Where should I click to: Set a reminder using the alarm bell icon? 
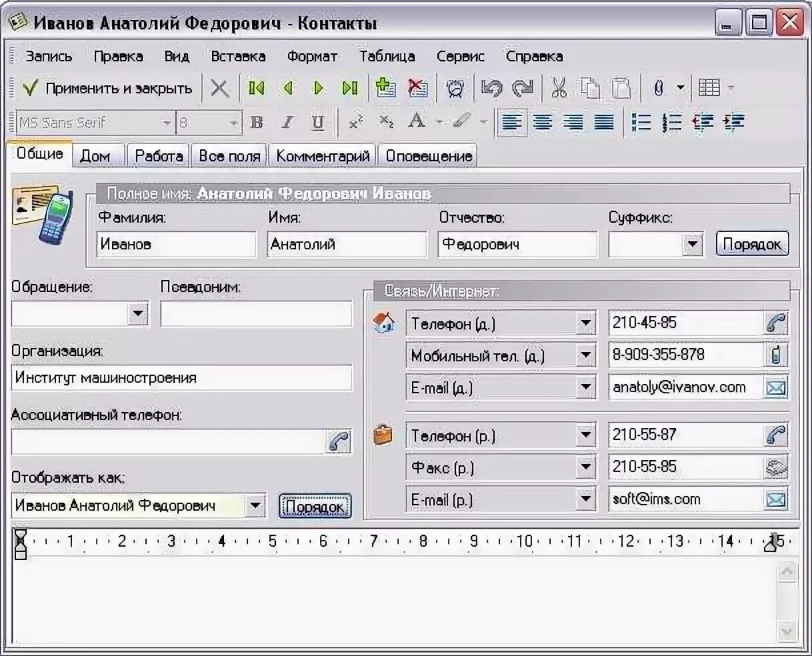point(454,87)
